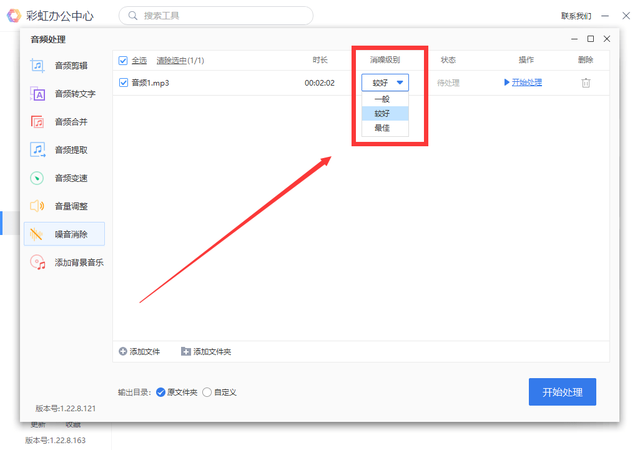Click the 时长 column header
This screenshot has height=450, width=640.
[x=320, y=60]
